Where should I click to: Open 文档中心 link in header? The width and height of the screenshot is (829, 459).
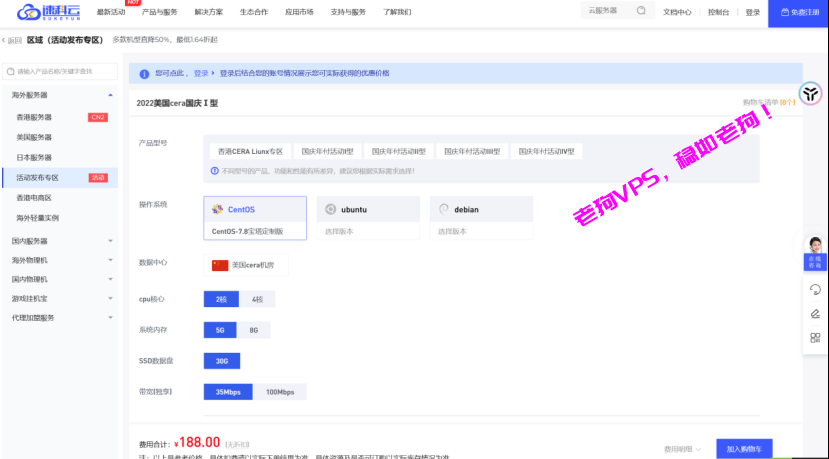coord(677,12)
